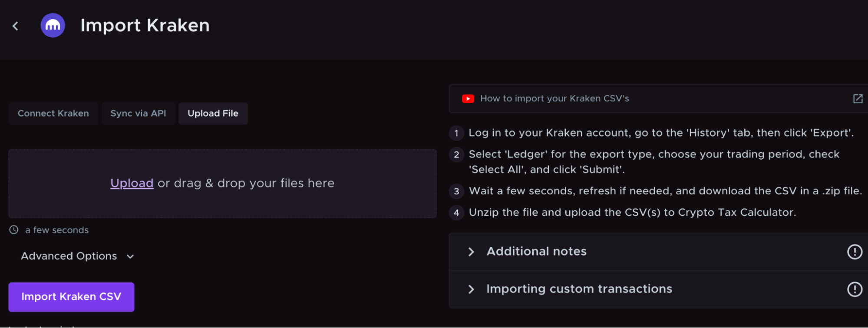The image size is (868, 328).
Task: Select the Sync via API tab
Action: click(138, 113)
